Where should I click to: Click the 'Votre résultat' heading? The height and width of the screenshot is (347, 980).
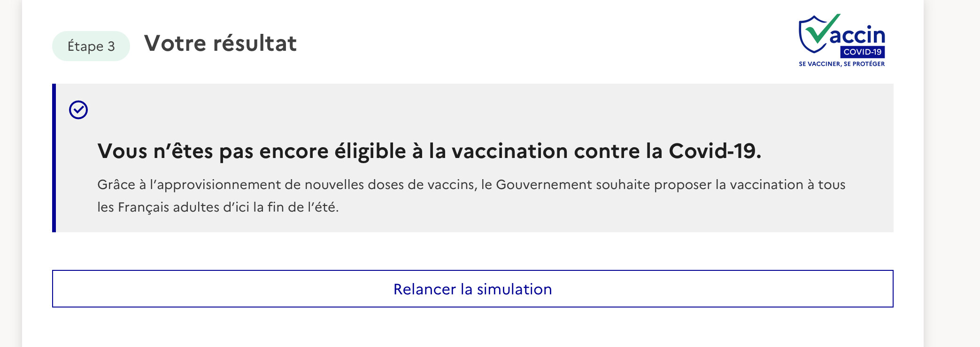pos(220,43)
